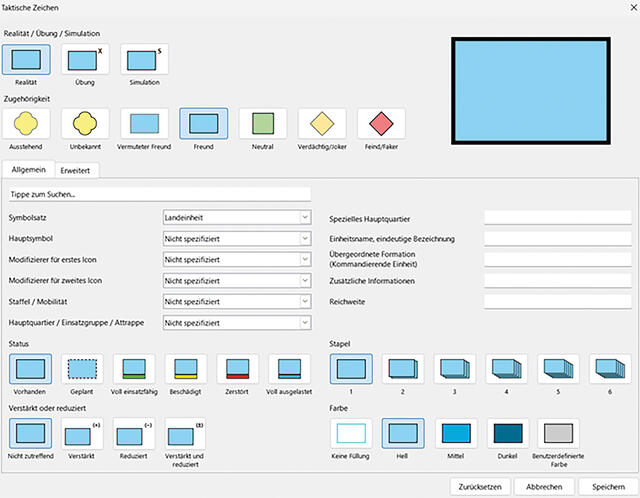This screenshot has height=498, width=640.
Task: Open Hauptquartier / Einsatzgruppe / Attrappe dropdown
Action: (x=237, y=323)
